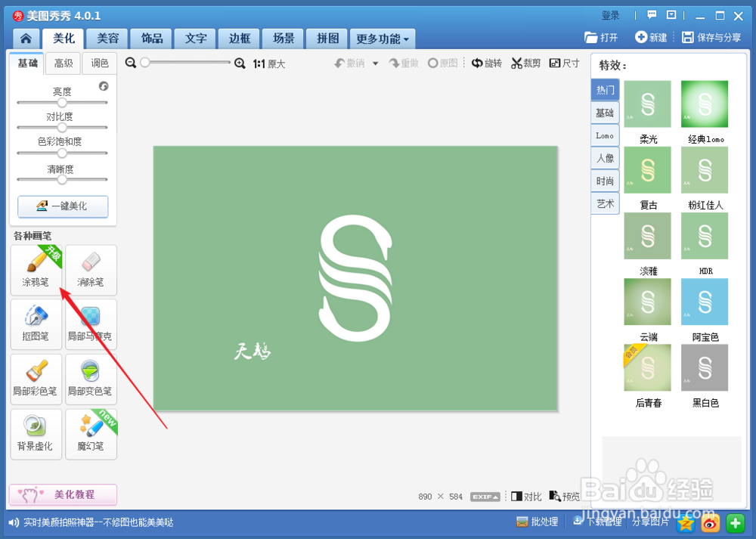The height and width of the screenshot is (539, 756).
Task: Select the 时尚 fashion effects category
Action: [x=605, y=181]
